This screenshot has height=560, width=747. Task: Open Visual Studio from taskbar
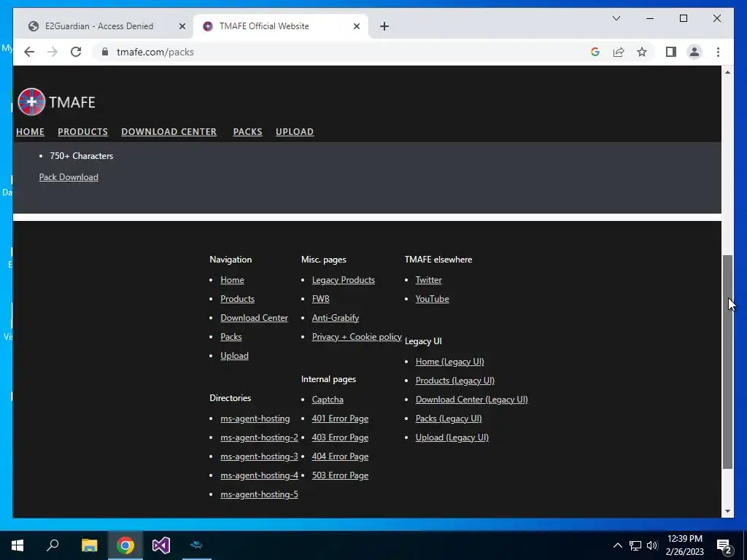[161, 545]
